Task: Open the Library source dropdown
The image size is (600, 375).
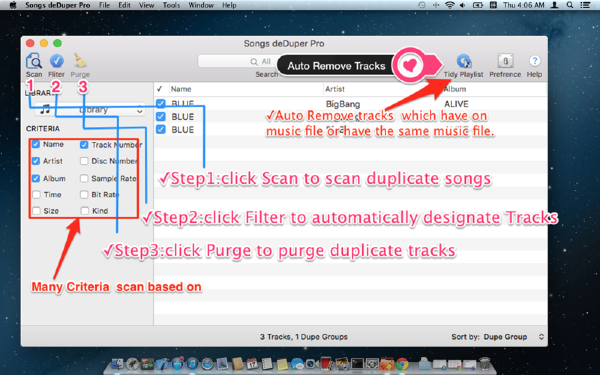Action: (90, 110)
